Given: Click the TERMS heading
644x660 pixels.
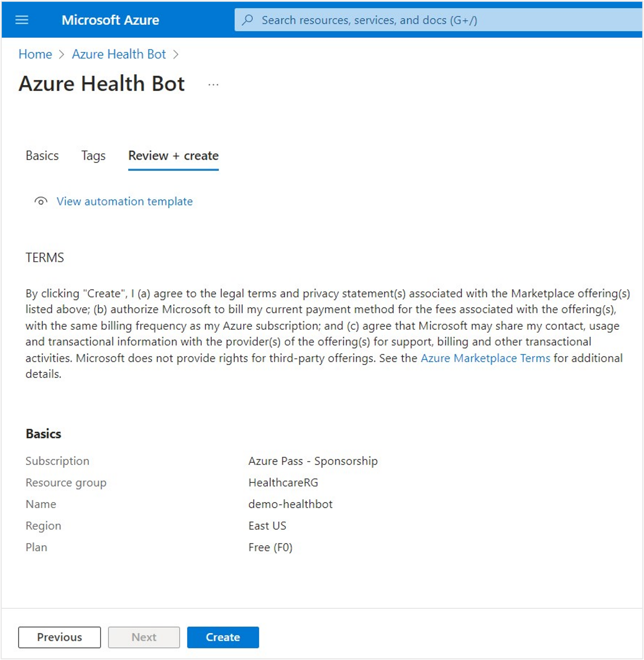Looking at the screenshot, I should tap(45, 258).
